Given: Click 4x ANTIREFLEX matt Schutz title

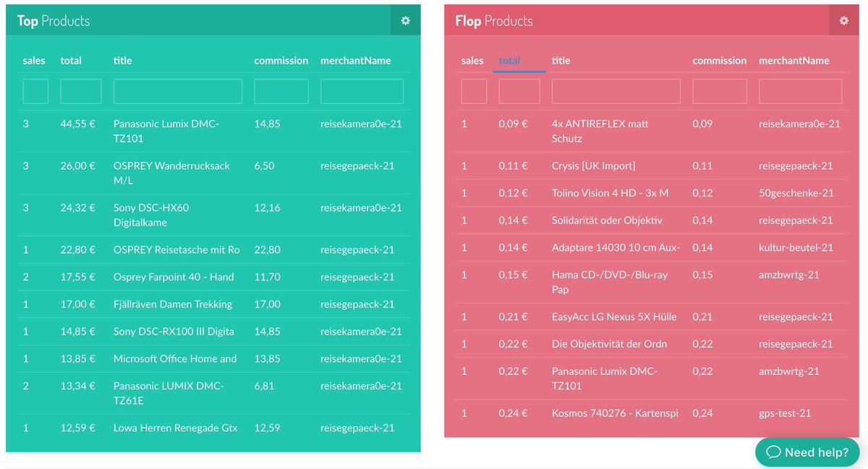Looking at the screenshot, I should [600, 131].
